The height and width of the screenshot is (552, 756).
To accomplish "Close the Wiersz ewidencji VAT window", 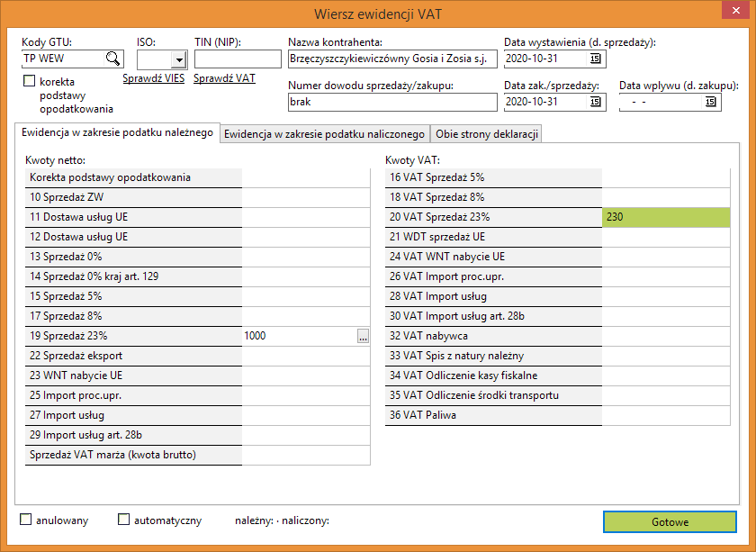I will [x=736, y=11].
